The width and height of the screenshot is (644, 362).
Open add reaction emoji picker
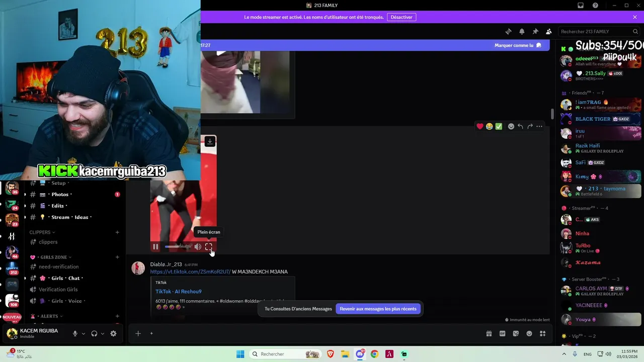pyautogui.click(x=511, y=126)
